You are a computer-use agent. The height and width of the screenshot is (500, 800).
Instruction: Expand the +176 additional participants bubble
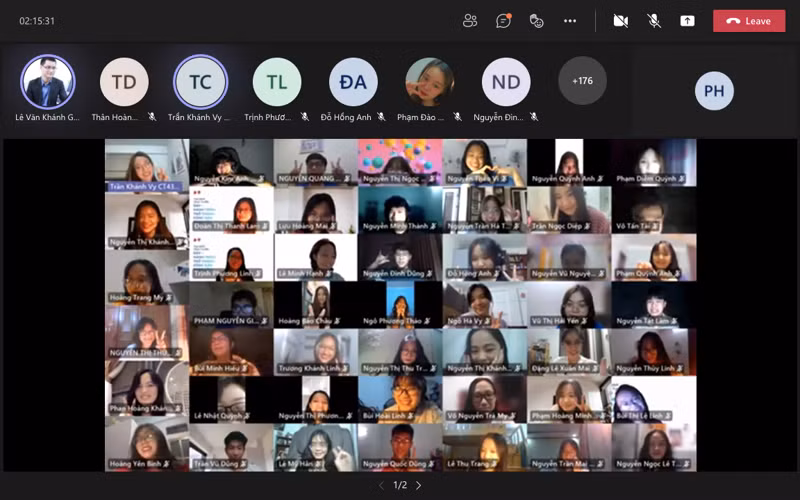(x=582, y=81)
